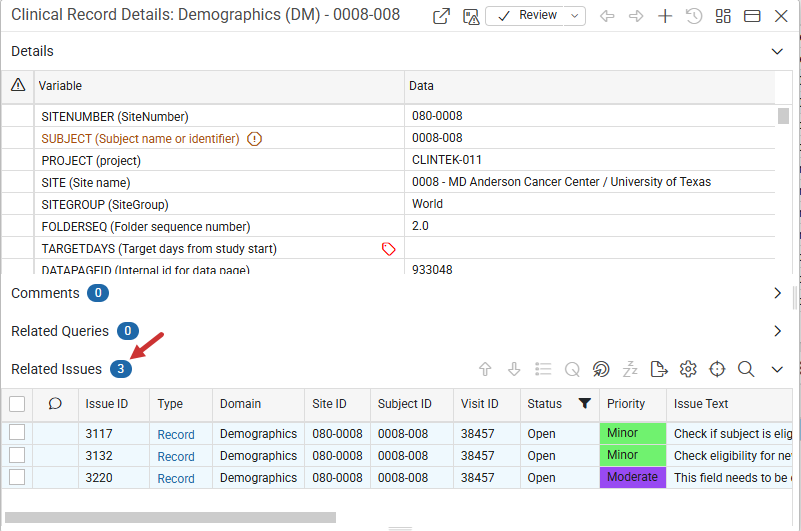The image size is (801, 531).
Task: Sort by Site ID column header
Action: coord(329,404)
